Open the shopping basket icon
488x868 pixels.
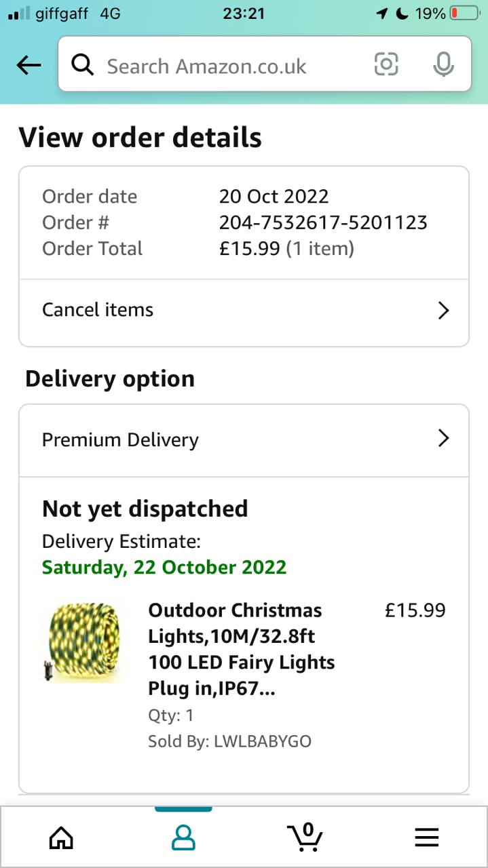pos(305,837)
